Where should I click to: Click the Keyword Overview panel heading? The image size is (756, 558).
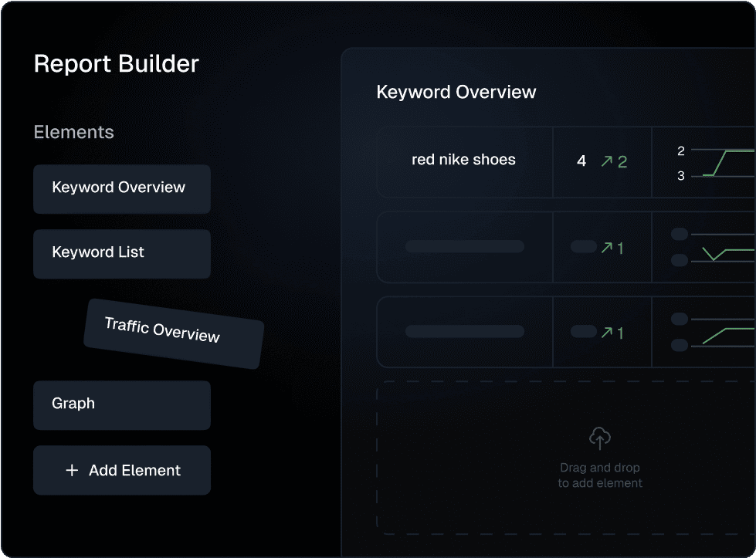456,93
